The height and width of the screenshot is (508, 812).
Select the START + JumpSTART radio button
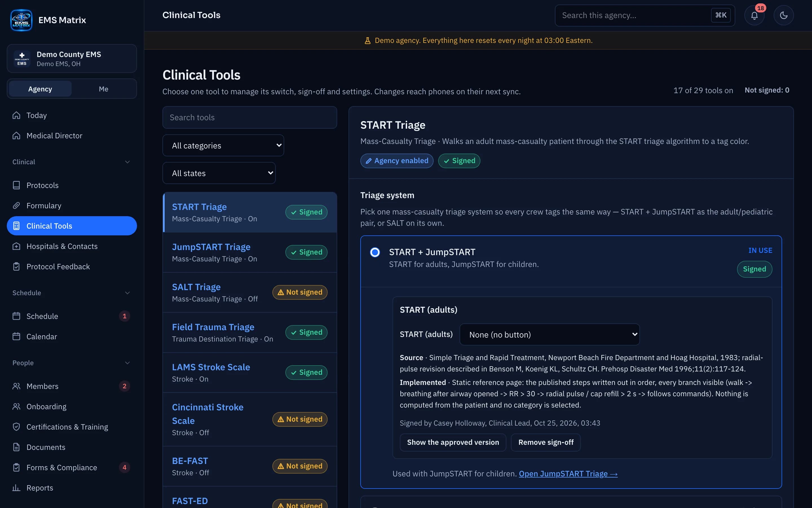(x=375, y=252)
